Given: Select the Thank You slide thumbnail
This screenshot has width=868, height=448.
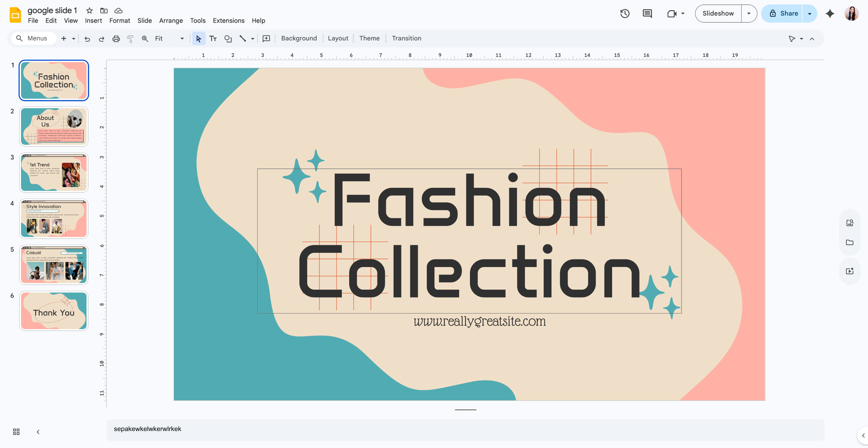Looking at the screenshot, I should [x=54, y=311].
